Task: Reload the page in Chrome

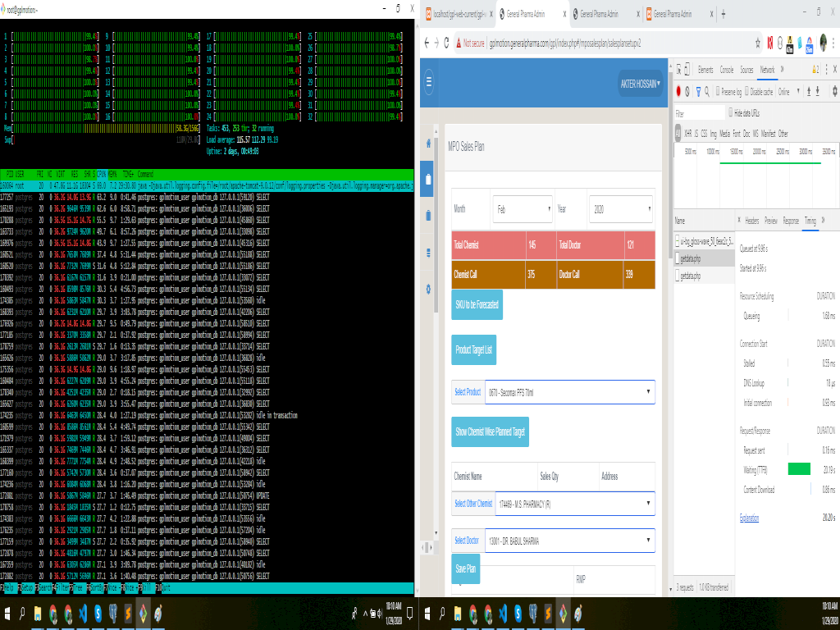Action: click(x=446, y=43)
